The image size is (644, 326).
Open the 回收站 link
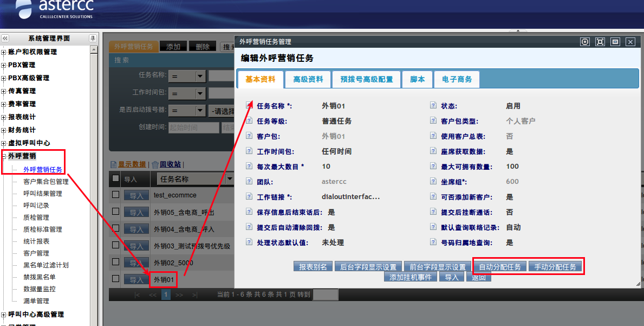(x=170, y=164)
